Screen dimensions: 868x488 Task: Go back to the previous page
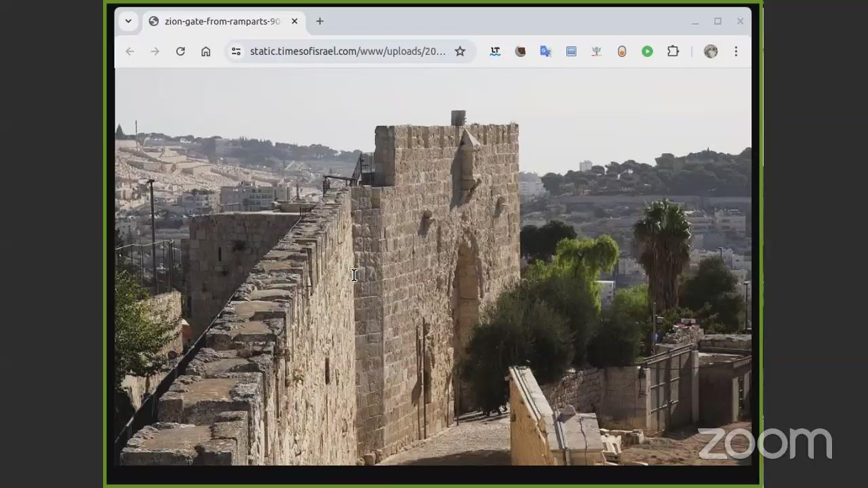130,52
